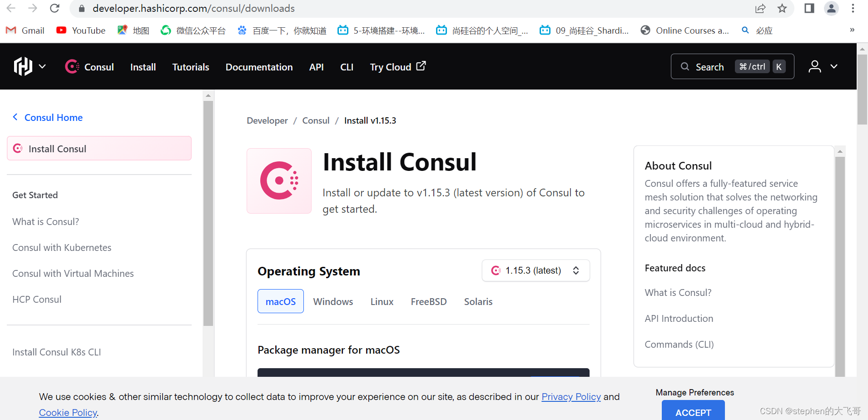The width and height of the screenshot is (868, 420).
Task: Open the Documentation nav menu item
Action: (259, 67)
